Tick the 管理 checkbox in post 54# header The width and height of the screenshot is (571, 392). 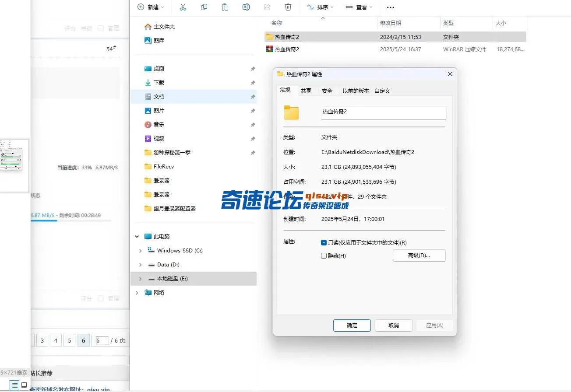[101, 28]
